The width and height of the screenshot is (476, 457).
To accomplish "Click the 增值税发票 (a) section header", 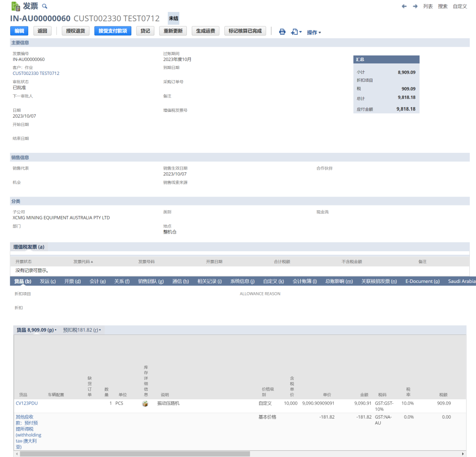I will [x=29, y=247].
